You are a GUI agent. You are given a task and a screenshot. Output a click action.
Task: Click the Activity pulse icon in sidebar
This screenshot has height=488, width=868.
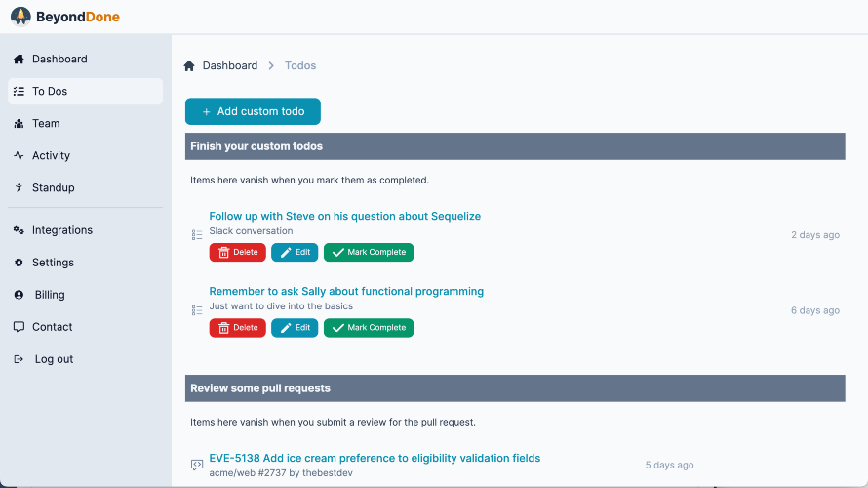pyautogui.click(x=19, y=155)
